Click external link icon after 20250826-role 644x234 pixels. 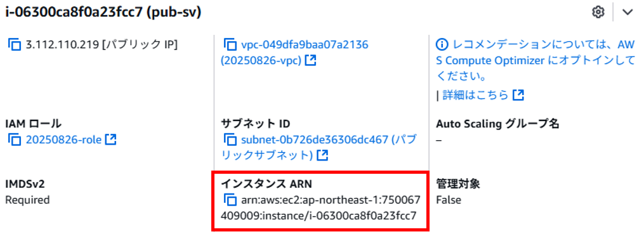111,140
